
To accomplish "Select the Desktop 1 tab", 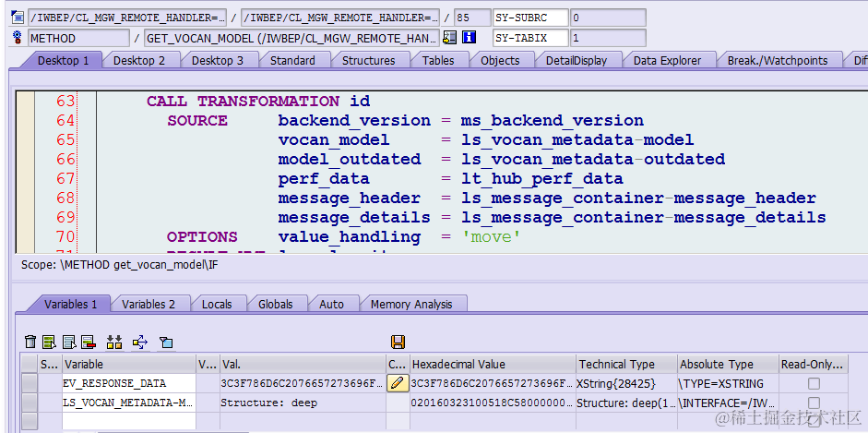I will coord(63,60).
